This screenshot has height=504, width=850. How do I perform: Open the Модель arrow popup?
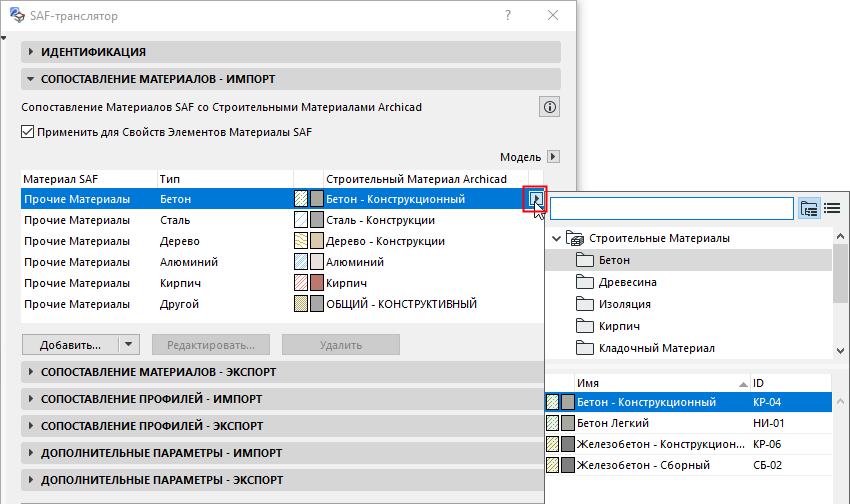(553, 157)
